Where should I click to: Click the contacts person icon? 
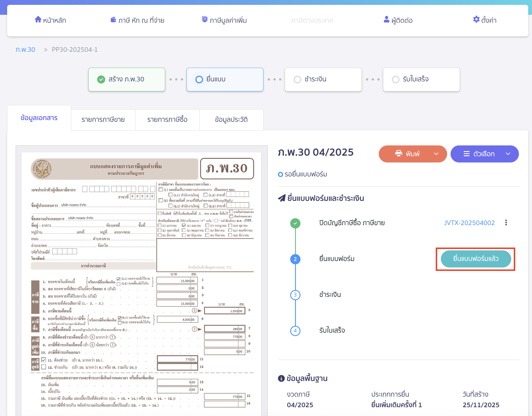coord(386,19)
